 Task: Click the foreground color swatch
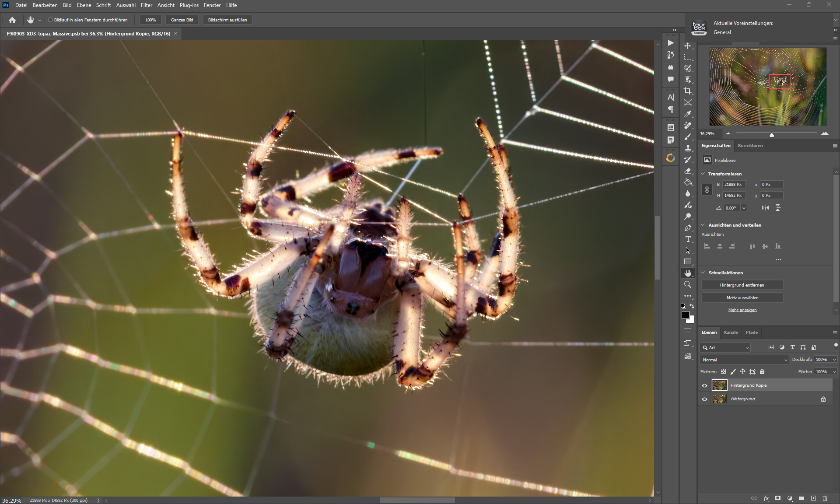click(x=686, y=315)
